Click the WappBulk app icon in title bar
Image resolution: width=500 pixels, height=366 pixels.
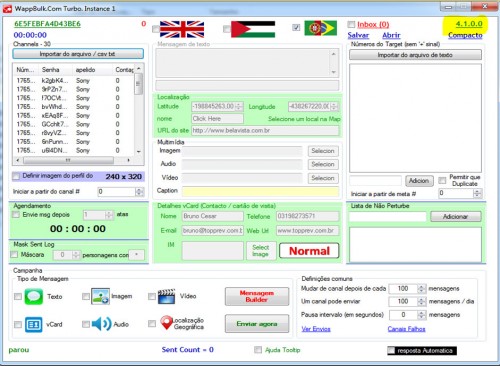(x=7, y=9)
